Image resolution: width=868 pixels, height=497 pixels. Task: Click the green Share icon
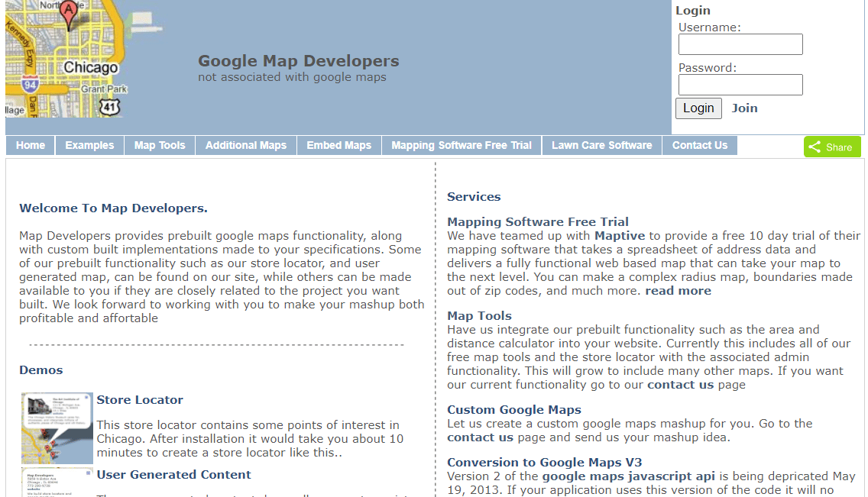click(832, 146)
